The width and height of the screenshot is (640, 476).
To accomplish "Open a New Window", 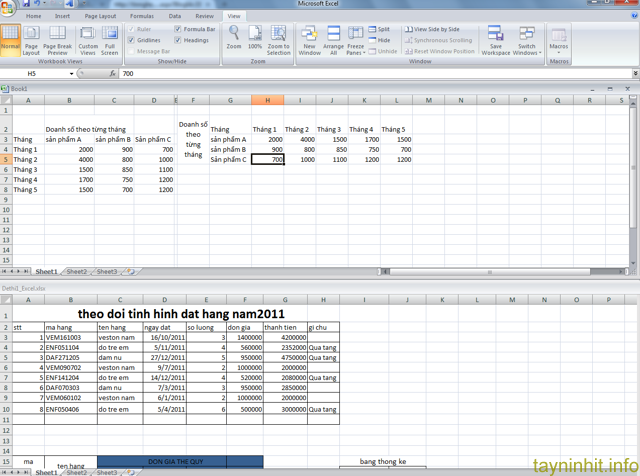I will pos(309,40).
